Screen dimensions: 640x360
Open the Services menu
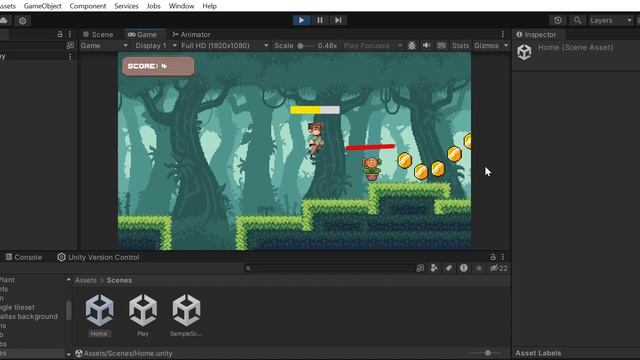(x=126, y=6)
